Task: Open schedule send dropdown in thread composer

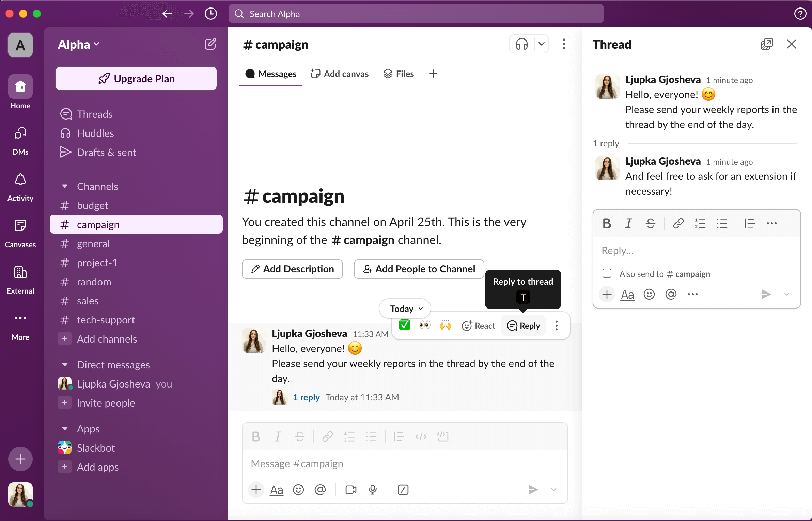Action: tap(787, 294)
